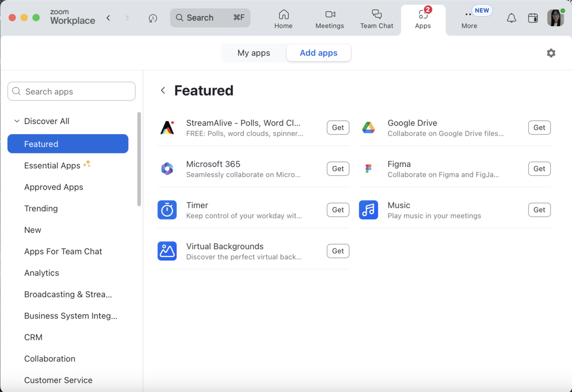572x392 pixels.
Task: Click the StreamAlive app title
Action: coord(243,123)
